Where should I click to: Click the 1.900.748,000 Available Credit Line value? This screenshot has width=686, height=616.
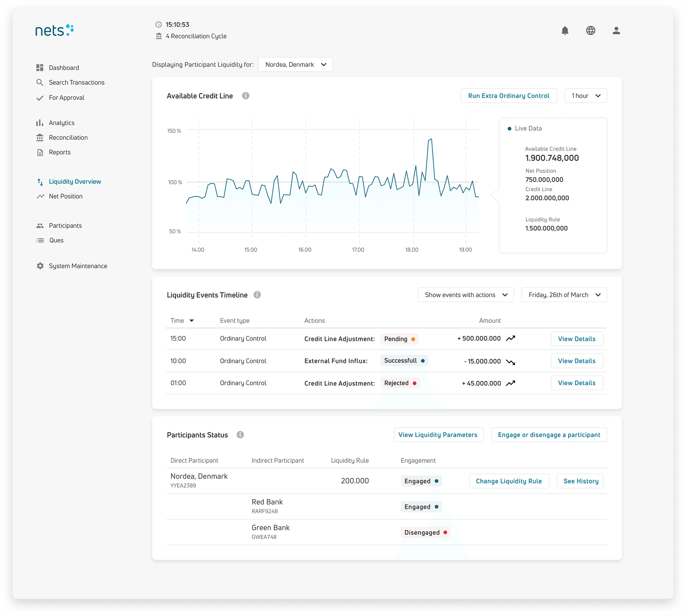point(552,158)
